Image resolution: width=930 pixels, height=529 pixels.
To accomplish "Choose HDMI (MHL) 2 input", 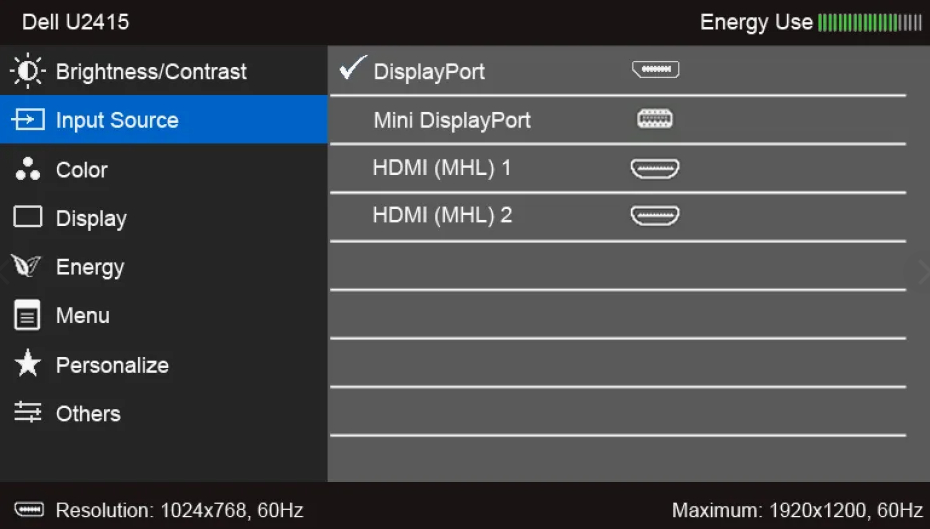I will (x=442, y=215).
